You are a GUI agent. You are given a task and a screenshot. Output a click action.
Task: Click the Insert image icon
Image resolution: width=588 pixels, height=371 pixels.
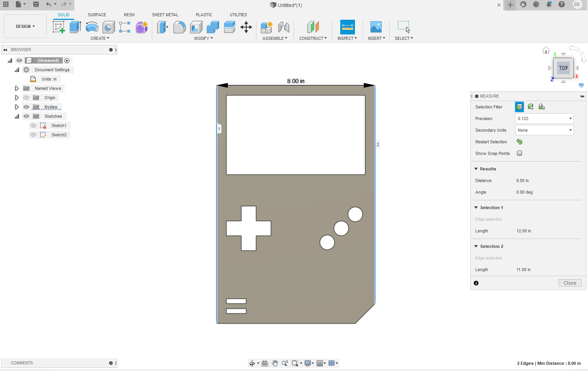376,27
